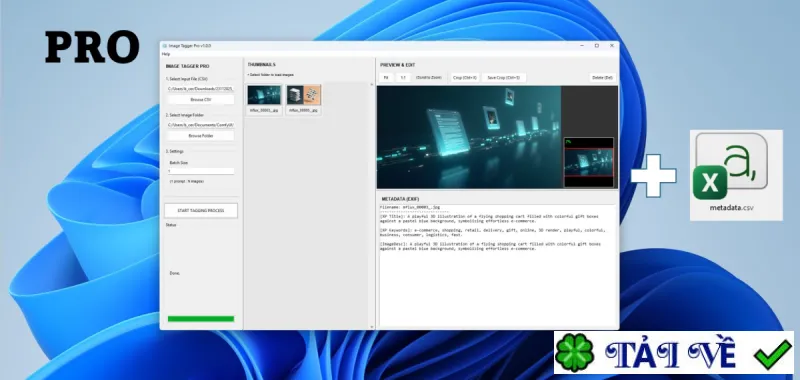Click the Filename line in metadata
The image size is (800, 380).
410,208
